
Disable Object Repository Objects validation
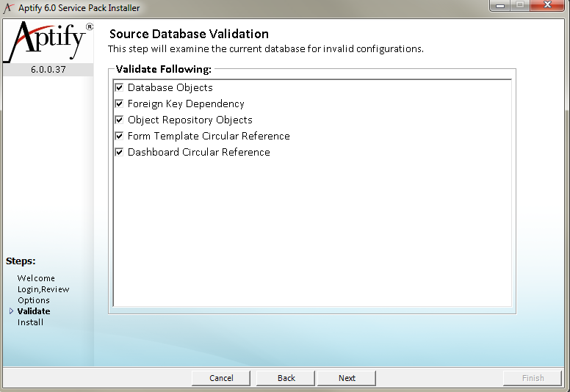point(119,120)
